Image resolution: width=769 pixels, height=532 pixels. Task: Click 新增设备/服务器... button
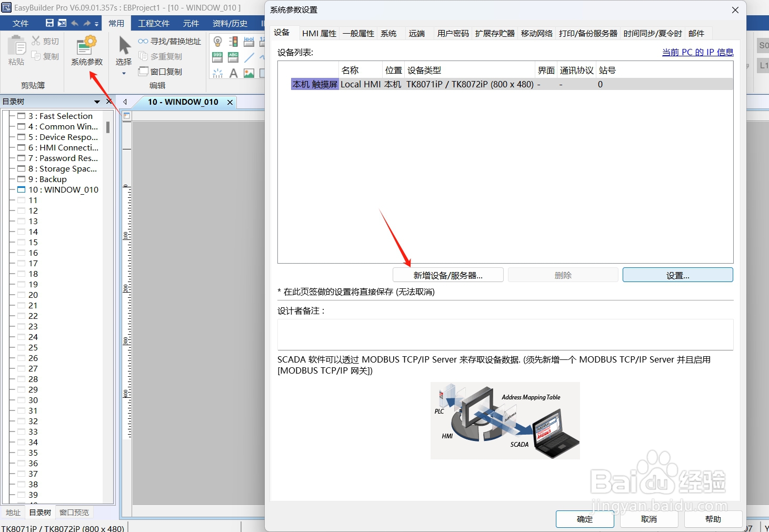pyautogui.click(x=448, y=275)
